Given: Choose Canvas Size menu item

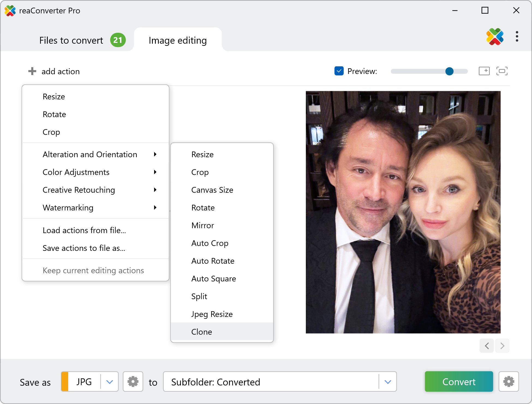Looking at the screenshot, I should (212, 190).
